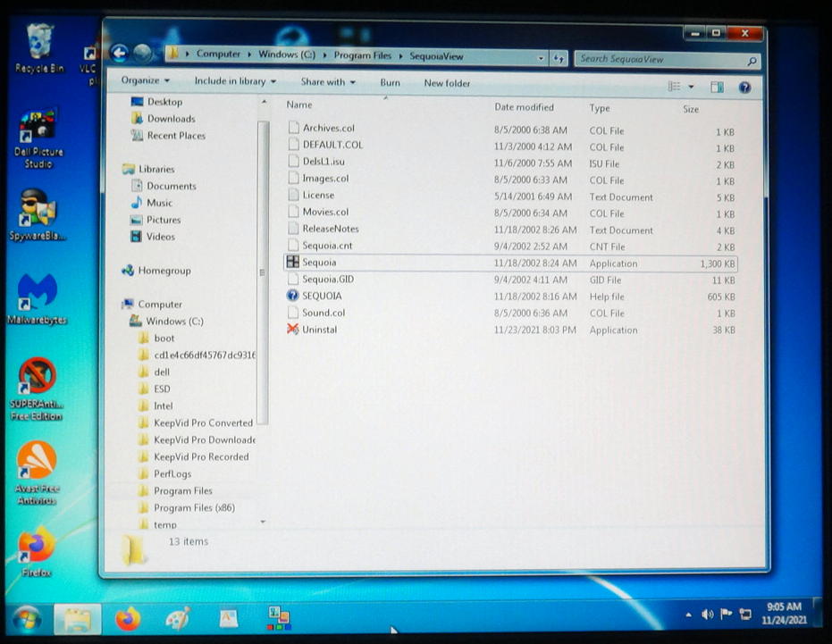
Task: Select the Sequoia application file icon
Action: click(293, 262)
